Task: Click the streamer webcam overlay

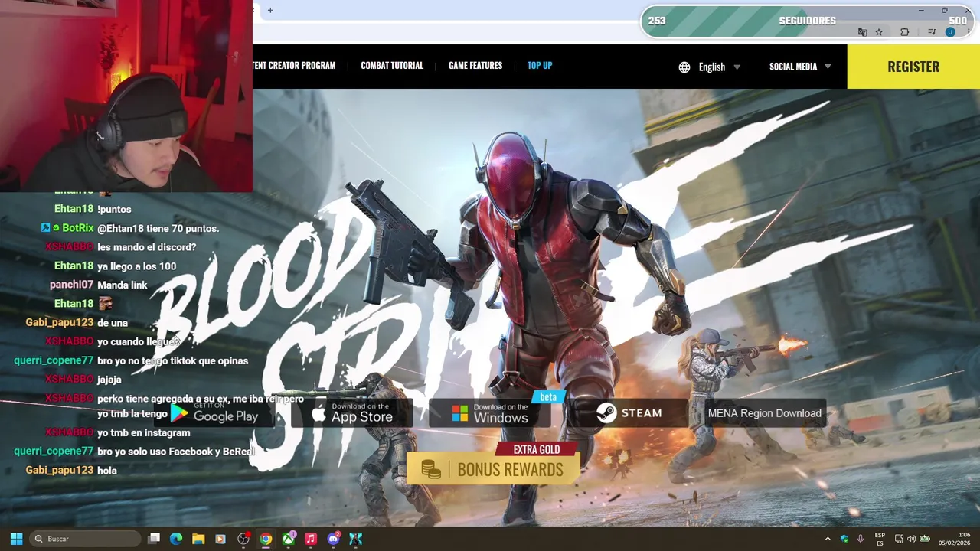Action: 126,96
